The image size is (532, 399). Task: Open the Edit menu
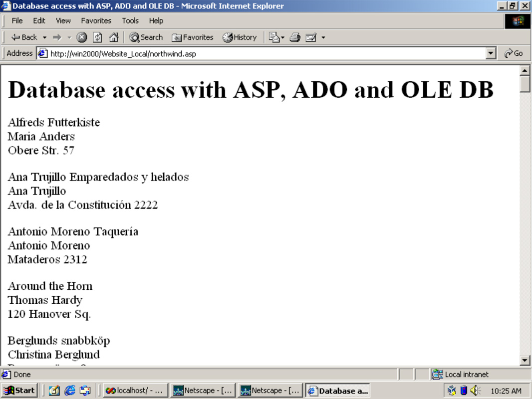click(39, 20)
